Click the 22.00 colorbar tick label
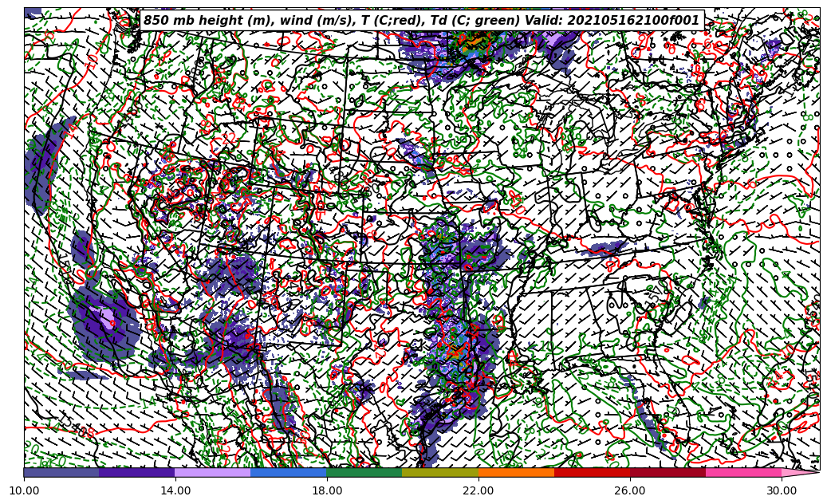This screenshot has width=827, height=504. point(478,490)
